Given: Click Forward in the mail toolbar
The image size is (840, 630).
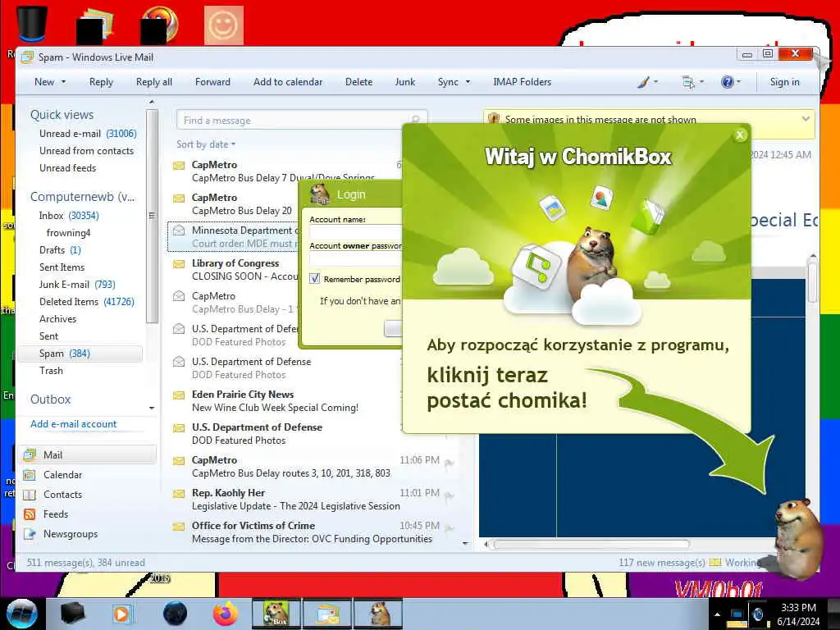Looking at the screenshot, I should point(212,82).
